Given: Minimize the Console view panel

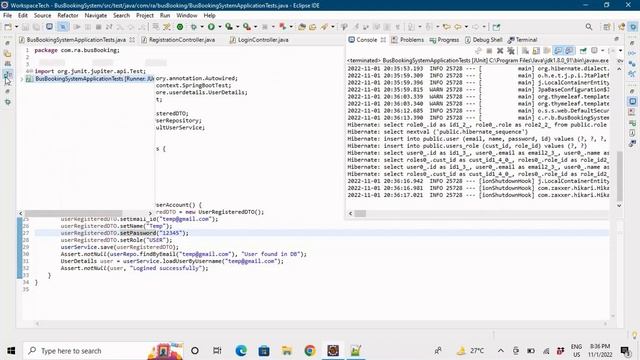Looking at the screenshot, I should (x=616, y=39).
